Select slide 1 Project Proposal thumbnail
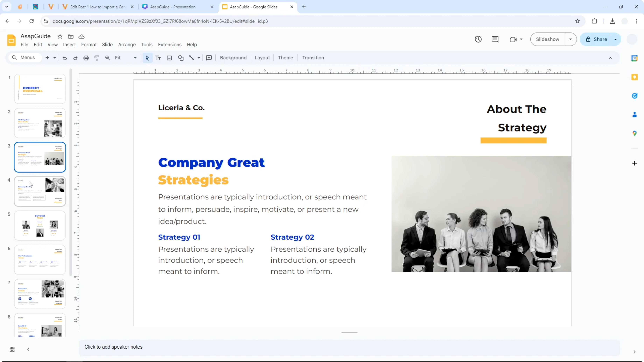 tap(40, 89)
